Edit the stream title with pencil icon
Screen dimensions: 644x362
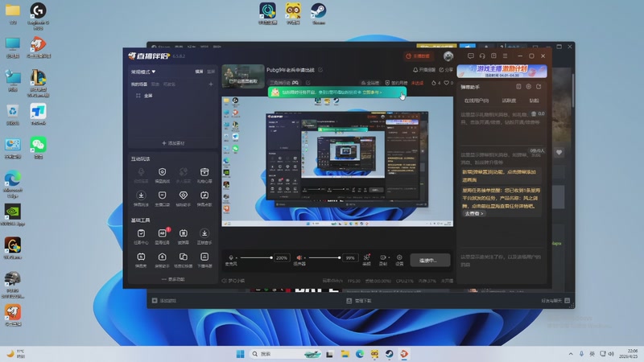pos(320,70)
